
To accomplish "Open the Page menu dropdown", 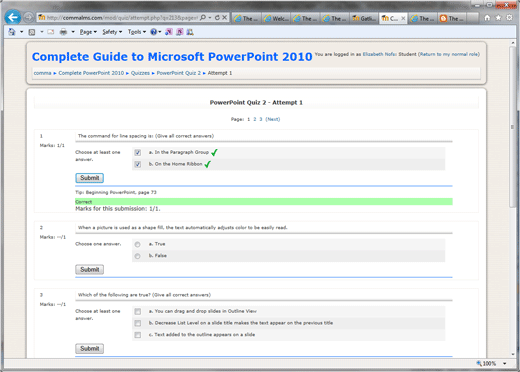I will (88, 32).
